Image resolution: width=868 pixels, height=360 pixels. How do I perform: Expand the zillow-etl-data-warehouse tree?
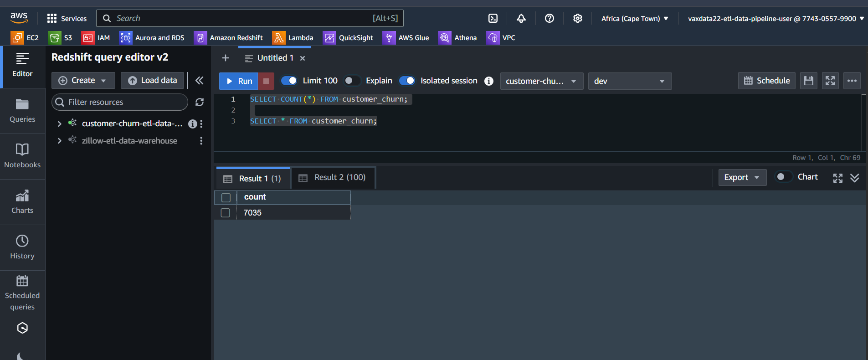[59, 141]
